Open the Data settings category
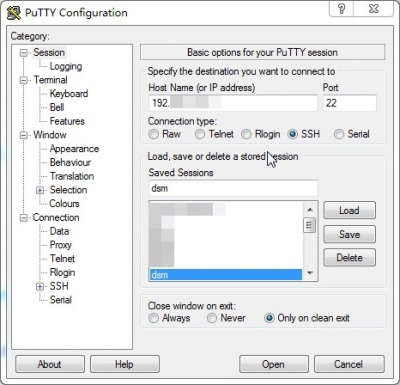Screen dimensions: 400x385 [59, 231]
